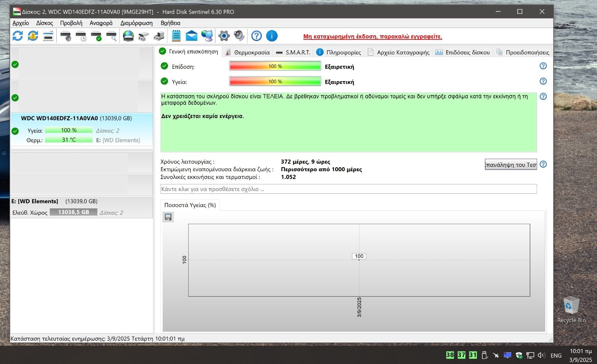
Task: Click the help icon beside the green status text
Action: click(x=543, y=96)
